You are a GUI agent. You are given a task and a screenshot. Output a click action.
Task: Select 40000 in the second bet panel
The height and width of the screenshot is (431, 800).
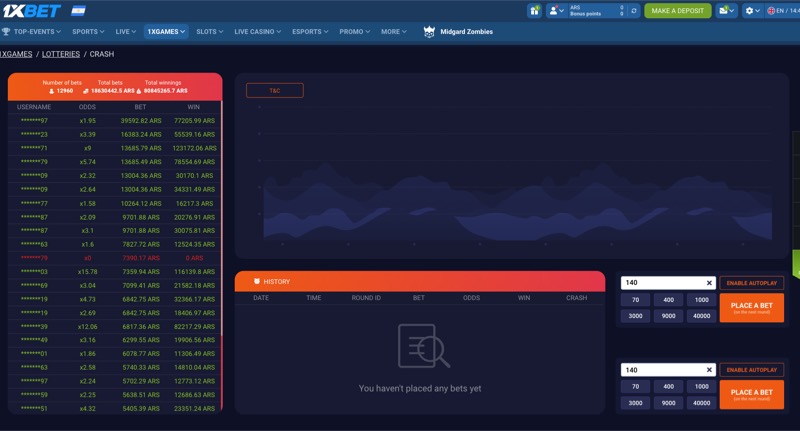tap(702, 403)
